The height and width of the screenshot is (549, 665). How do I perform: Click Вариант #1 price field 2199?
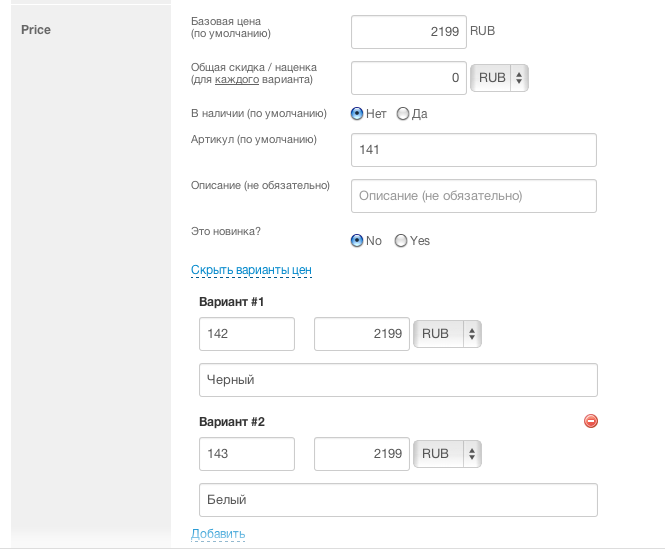pyautogui.click(x=361, y=334)
